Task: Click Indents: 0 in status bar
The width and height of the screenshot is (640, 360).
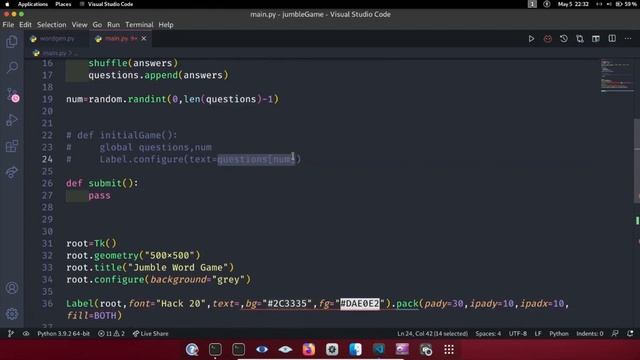Action: pyautogui.click(x=590, y=333)
